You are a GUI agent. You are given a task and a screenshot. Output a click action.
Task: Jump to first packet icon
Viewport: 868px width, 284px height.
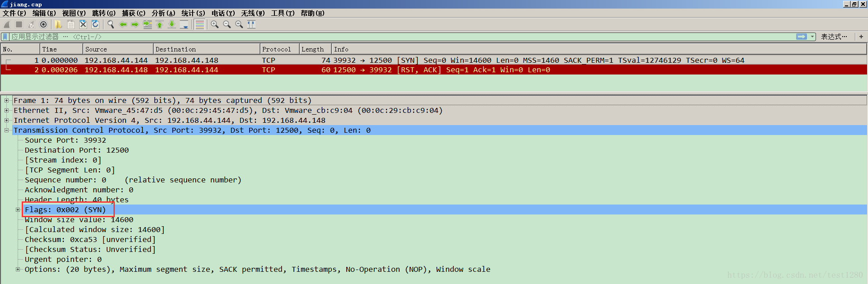pos(160,24)
